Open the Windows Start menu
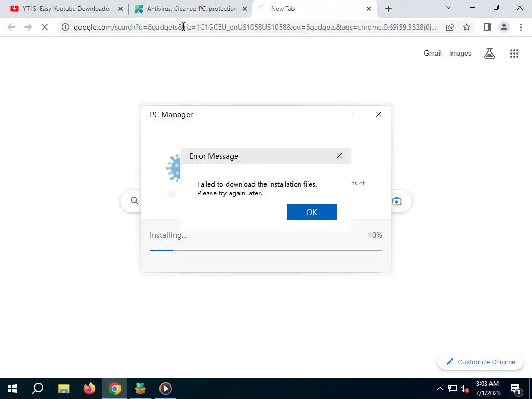This screenshot has width=532, height=399. pos(12,389)
